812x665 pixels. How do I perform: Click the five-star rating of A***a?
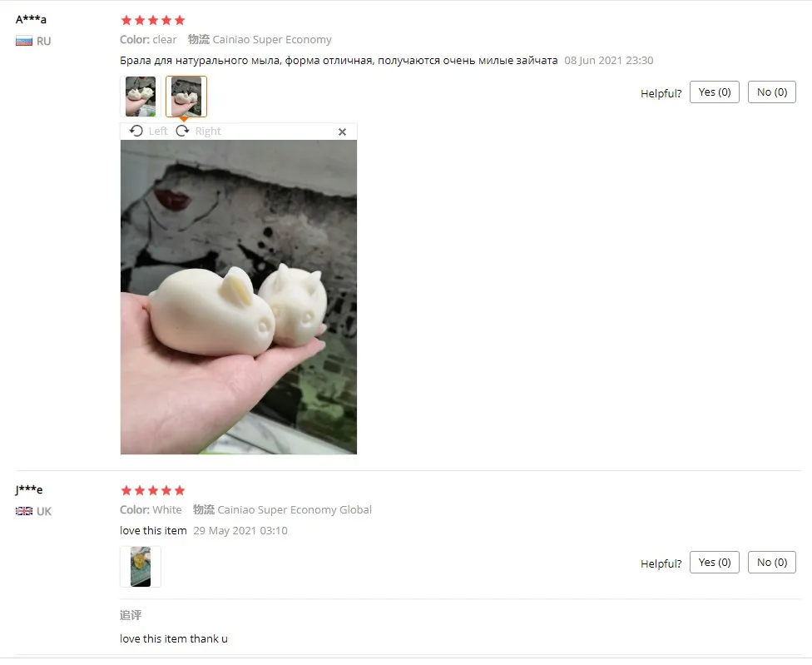tap(153, 20)
